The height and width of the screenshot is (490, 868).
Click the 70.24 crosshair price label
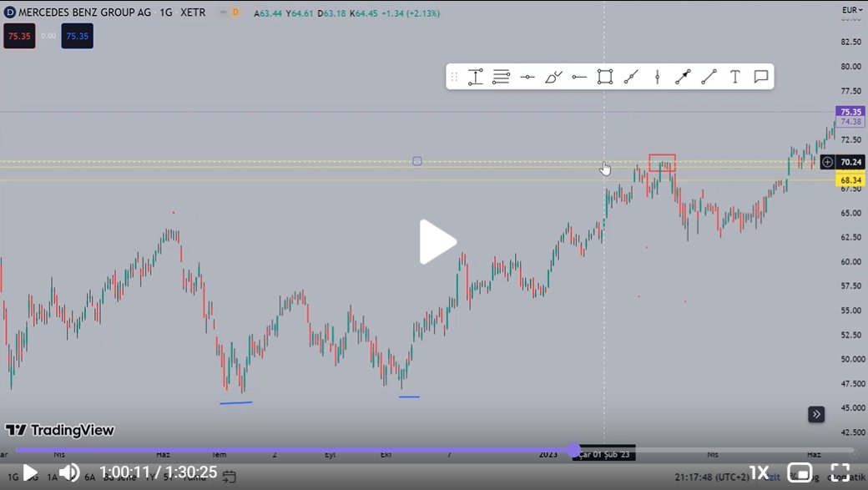click(850, 162)
